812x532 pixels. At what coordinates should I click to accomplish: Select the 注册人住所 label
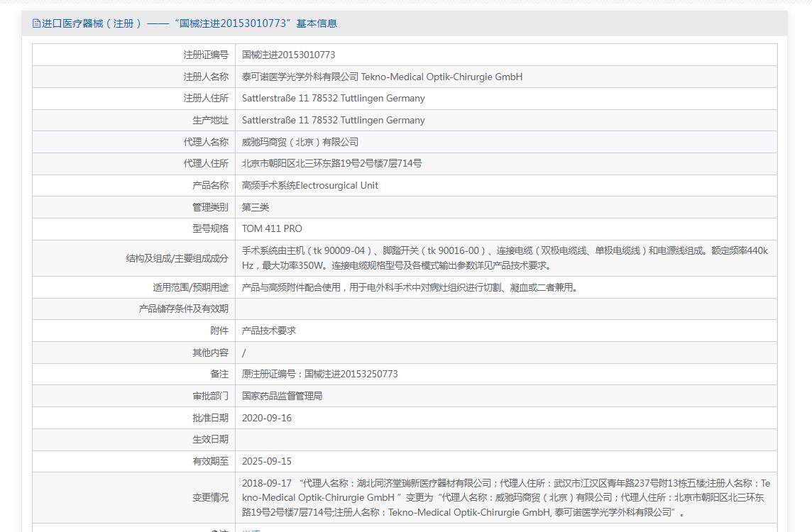[206, 99]
